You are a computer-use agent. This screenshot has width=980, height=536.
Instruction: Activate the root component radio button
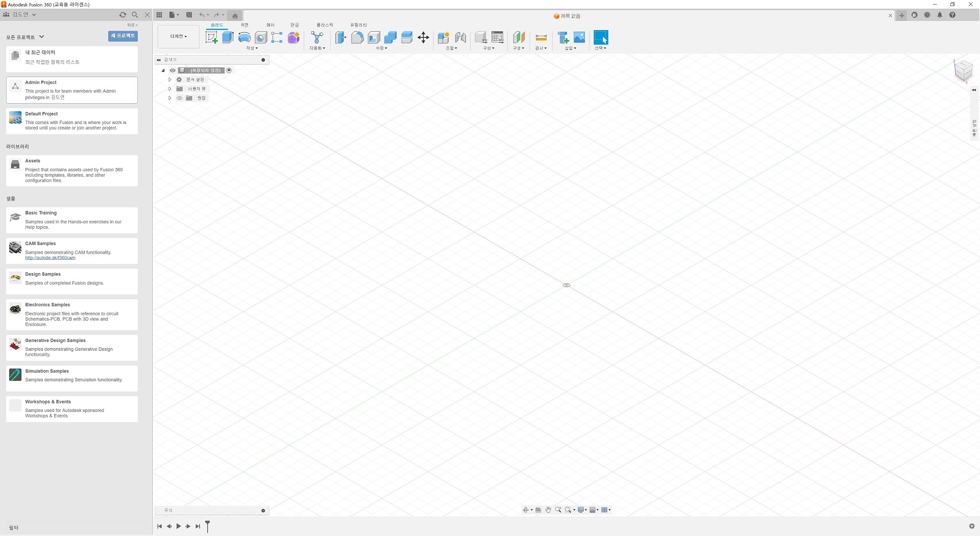click(x=229, y=70)
